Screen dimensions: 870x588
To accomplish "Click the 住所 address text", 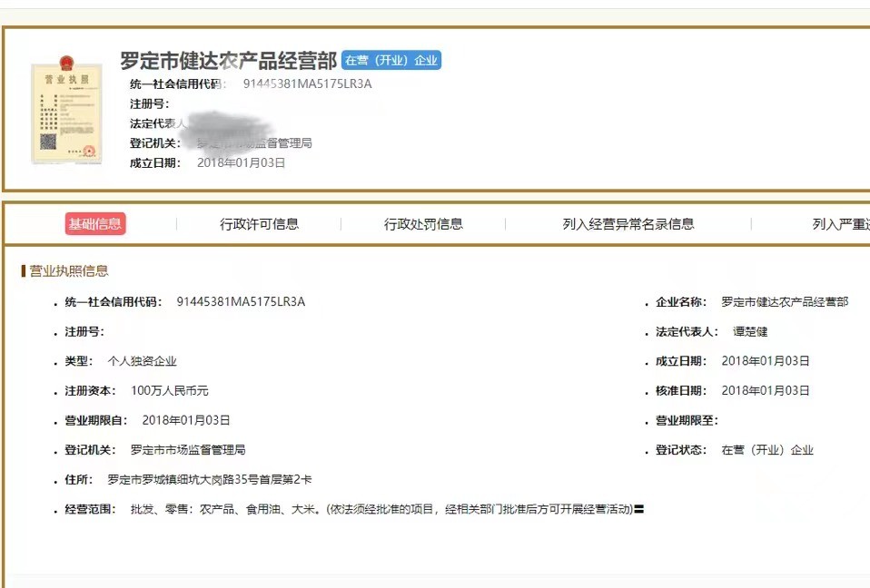I will tap(210, 479).
